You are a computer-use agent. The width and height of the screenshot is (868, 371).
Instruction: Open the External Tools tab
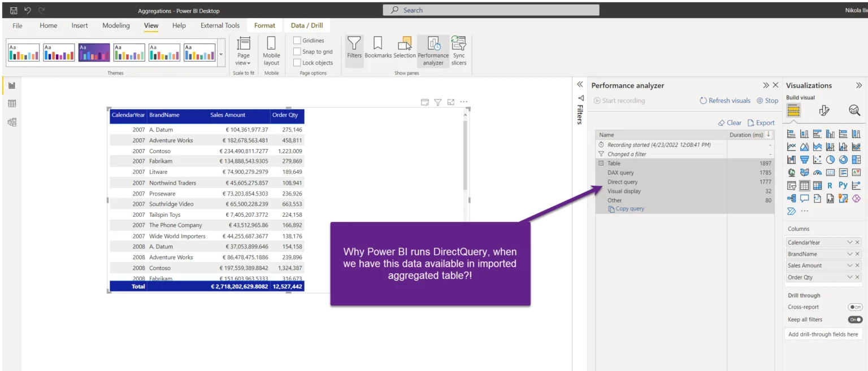tap(220, 25)
